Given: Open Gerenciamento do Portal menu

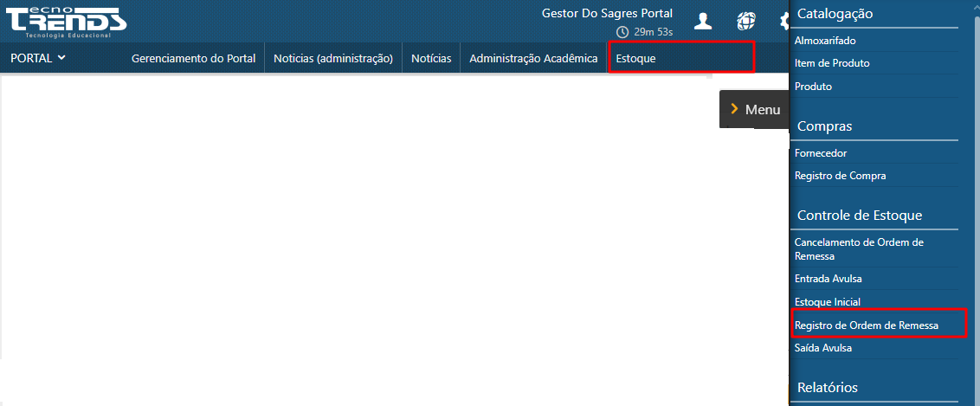Looking at the screenshot, I should click(193, 59).
